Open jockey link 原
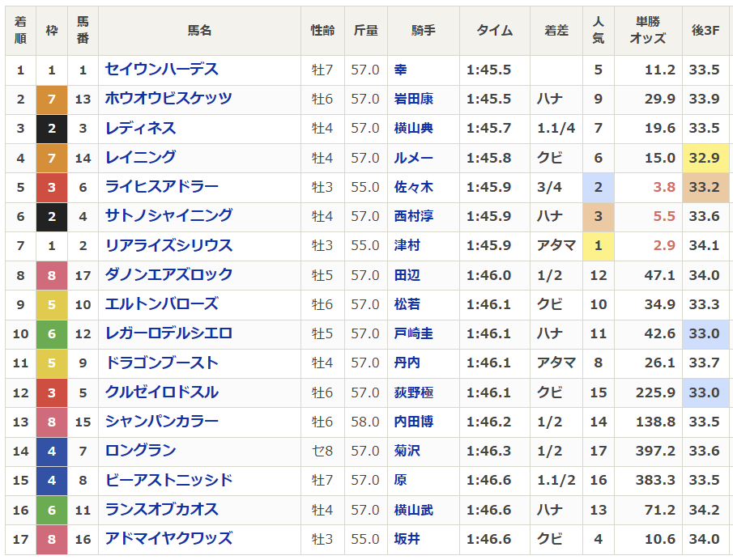This screenshot has height=560, width=733. tap(400, 480)
